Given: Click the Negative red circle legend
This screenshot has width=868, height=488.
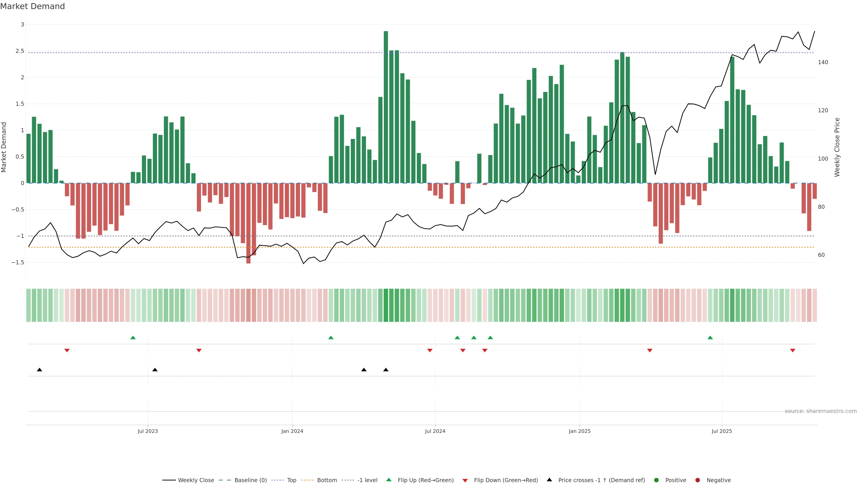Looking at the screenshot, I should (698, 480).
